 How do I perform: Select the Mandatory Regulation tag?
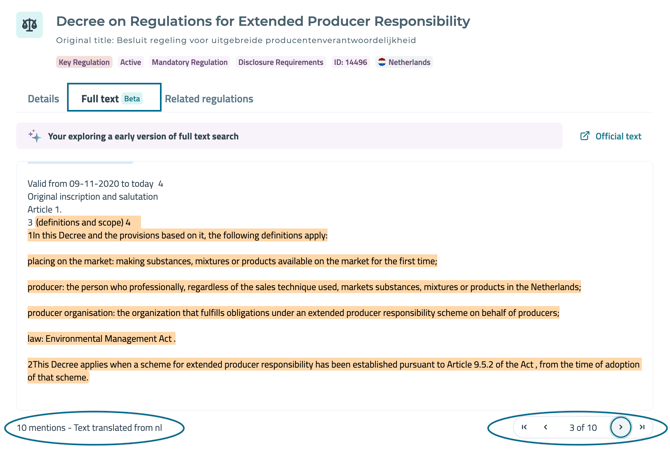pos(189,62)
